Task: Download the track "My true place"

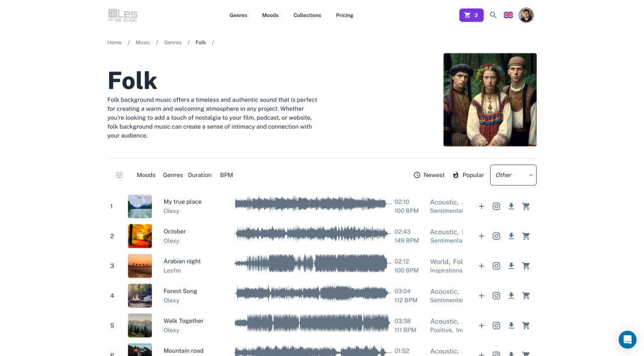Action: tap(511, 206)
